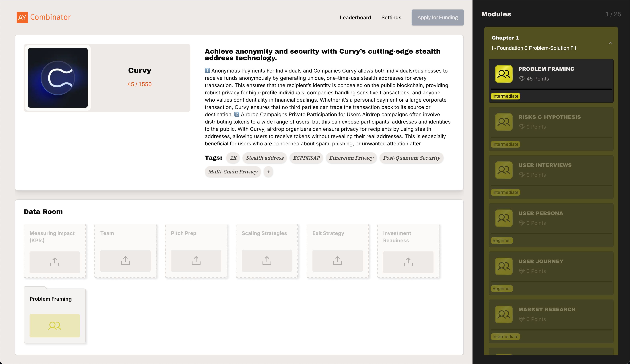Open the Leaderboard page
The width and height of the screenshot is (630, 364).
[355, 17]
